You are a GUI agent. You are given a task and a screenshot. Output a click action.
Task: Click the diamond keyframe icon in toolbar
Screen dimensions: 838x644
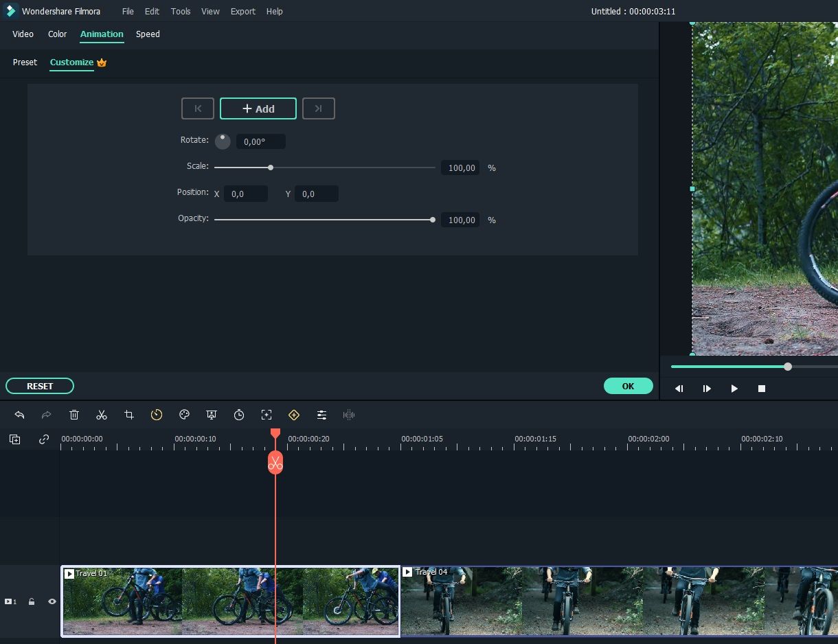point(294,415)
